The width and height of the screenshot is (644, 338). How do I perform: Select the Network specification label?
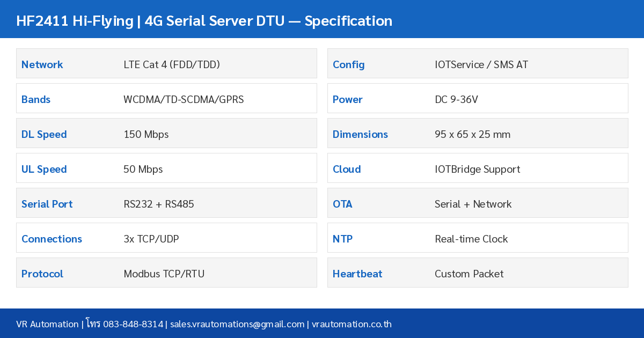pyautogui.click(x=42, y=64)
